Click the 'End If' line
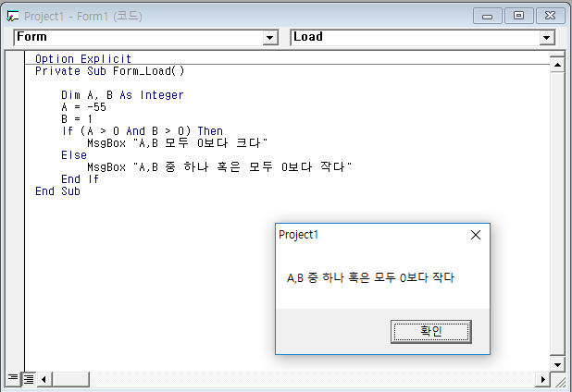Viewport: 572px width, 392px height. [x=80, y=179]
